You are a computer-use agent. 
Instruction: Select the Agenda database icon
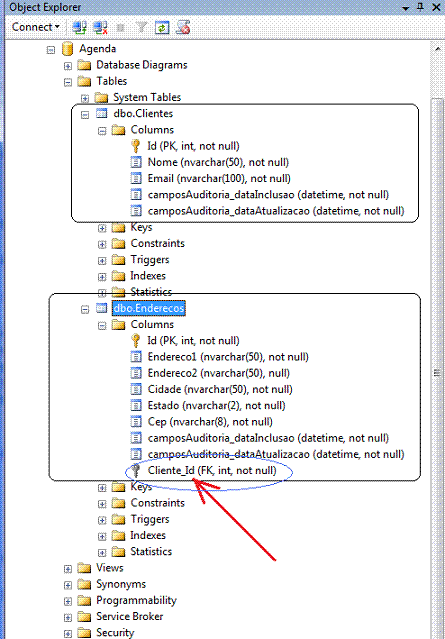coord(67,48)
